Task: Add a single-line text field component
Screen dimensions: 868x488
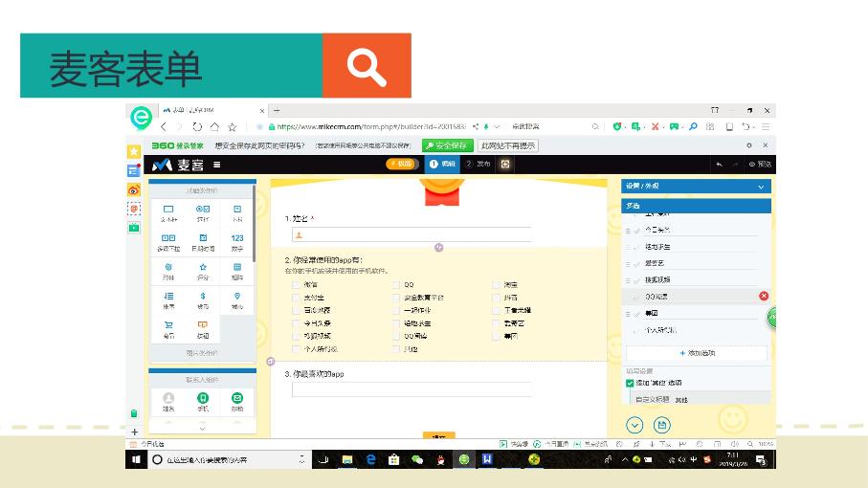Action: click(x=168, y=213)
